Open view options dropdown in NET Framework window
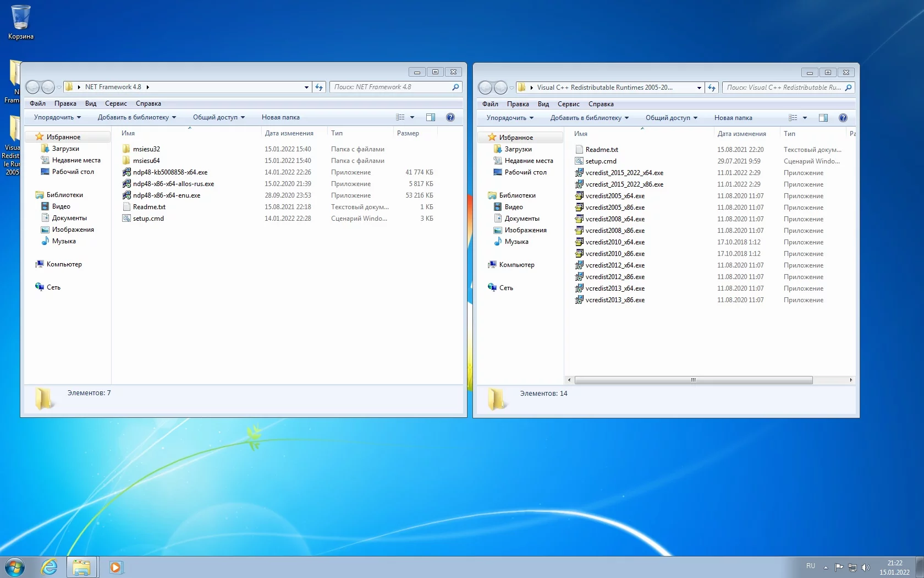 412,117
